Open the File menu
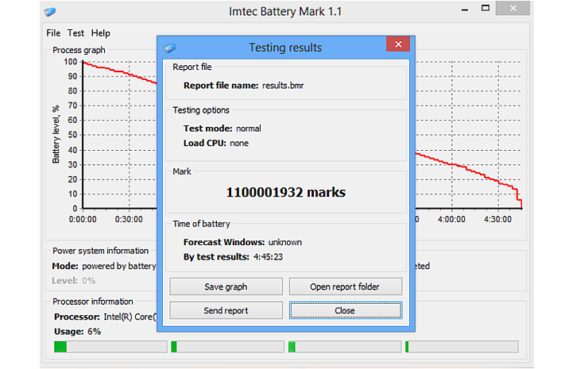Viewport: 588px width, 369px height. coord(53,33)
